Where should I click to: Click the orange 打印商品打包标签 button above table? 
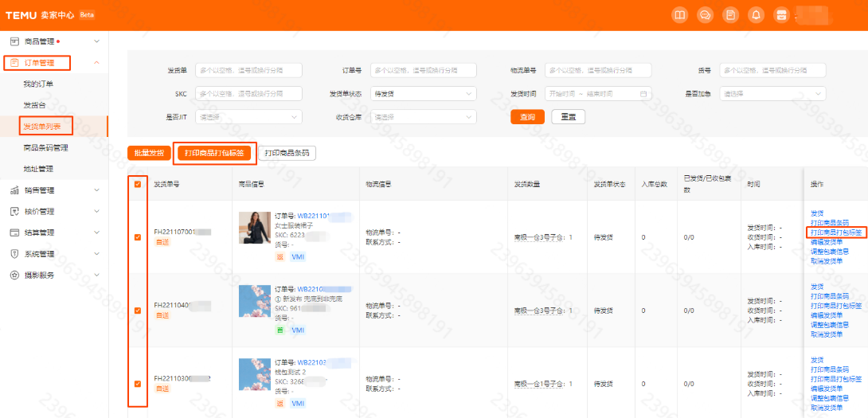(215, 153)
